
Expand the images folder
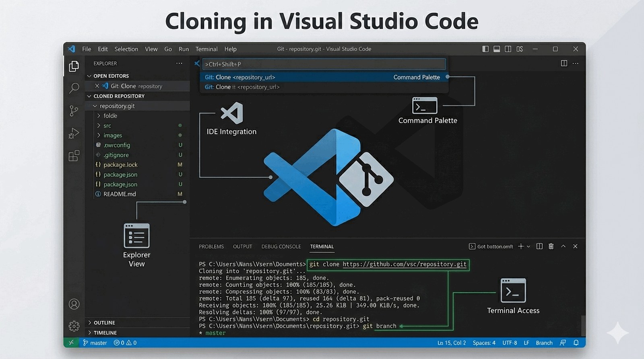pyautogui.click(x=99, y=135)
